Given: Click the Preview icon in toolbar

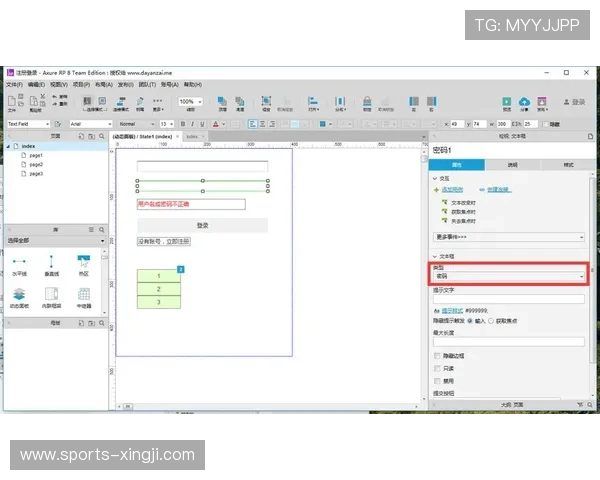Looking at the screenshot, I should coord(507,101).
